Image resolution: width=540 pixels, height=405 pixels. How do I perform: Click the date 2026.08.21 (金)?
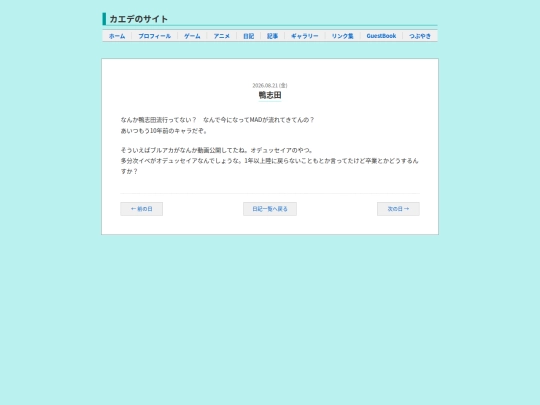click(x=270, y=85)
